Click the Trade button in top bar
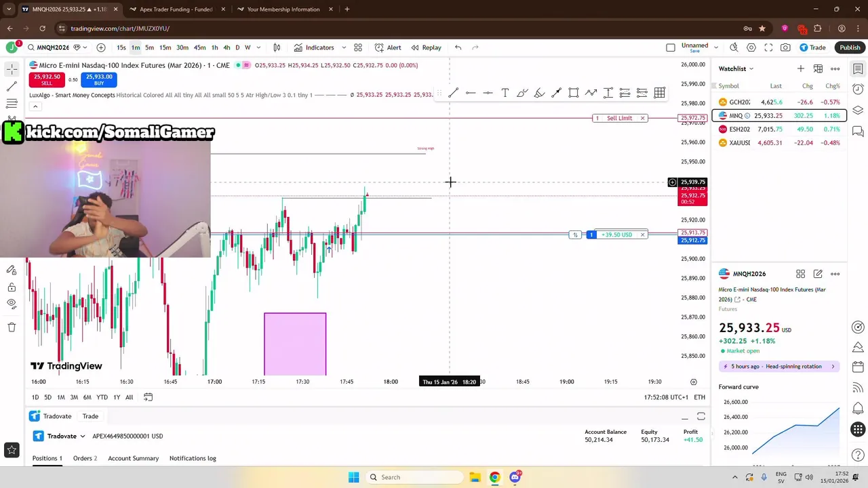This screenshot has width=868, height=488. pos(812,47)
